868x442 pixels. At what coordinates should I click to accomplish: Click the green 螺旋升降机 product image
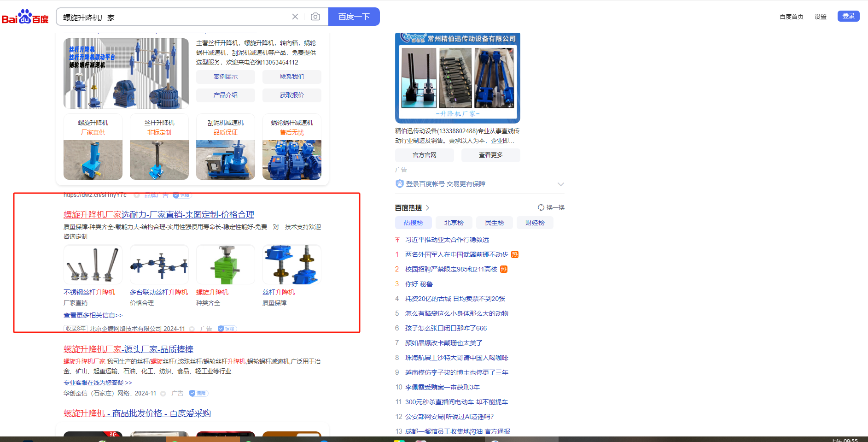click(226, 265)
